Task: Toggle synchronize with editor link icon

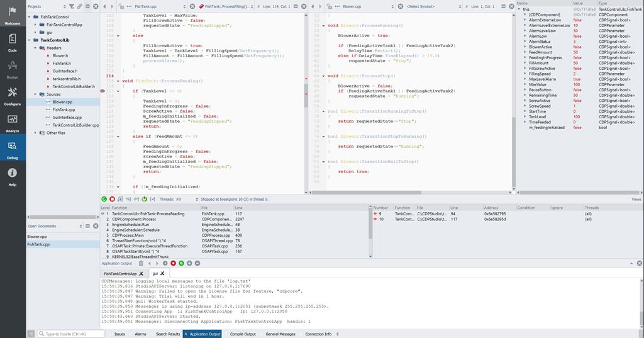Action: coord(80,6)
